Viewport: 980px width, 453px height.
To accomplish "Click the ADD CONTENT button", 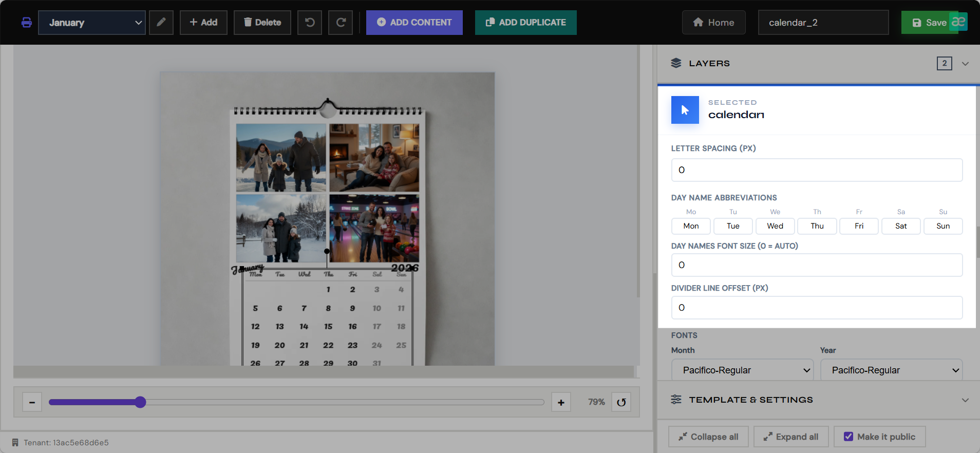I will [x=414, y=23].
